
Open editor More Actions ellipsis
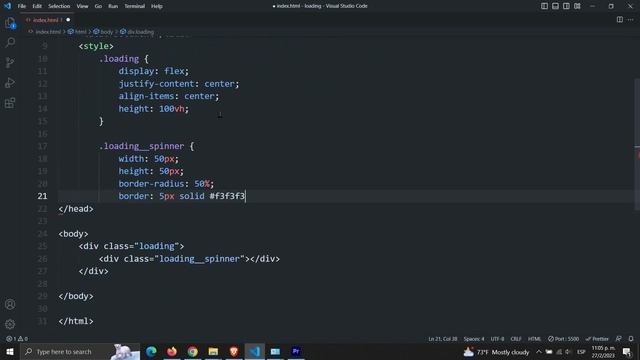[631, 20]
